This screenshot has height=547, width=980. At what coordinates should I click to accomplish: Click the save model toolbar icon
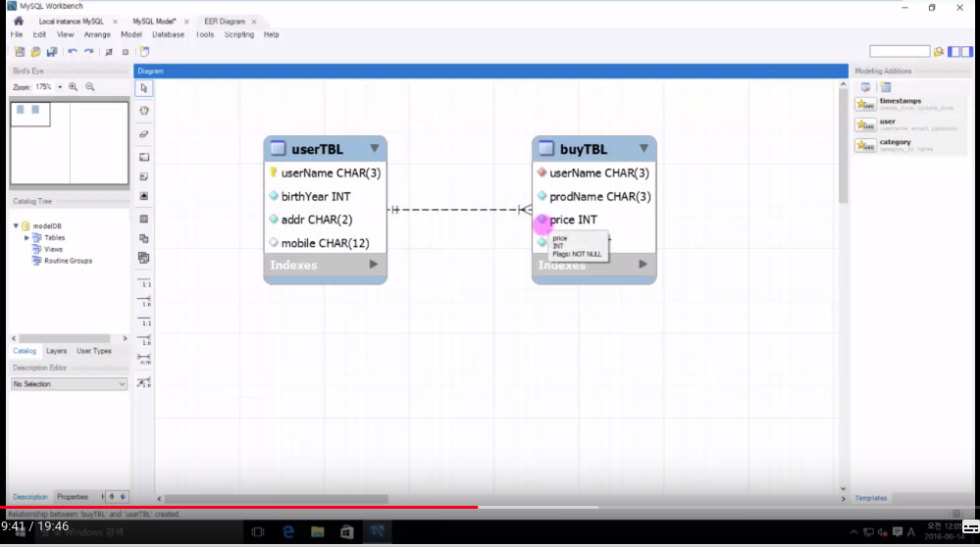point(52,52)
